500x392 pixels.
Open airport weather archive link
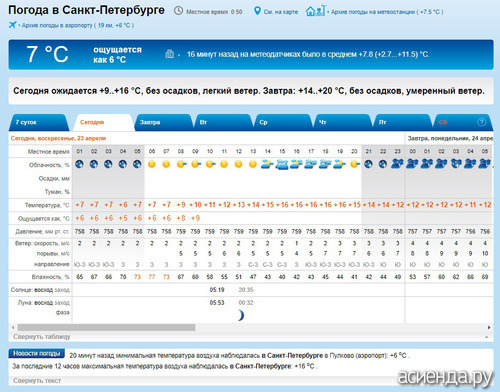click(78, 25)
